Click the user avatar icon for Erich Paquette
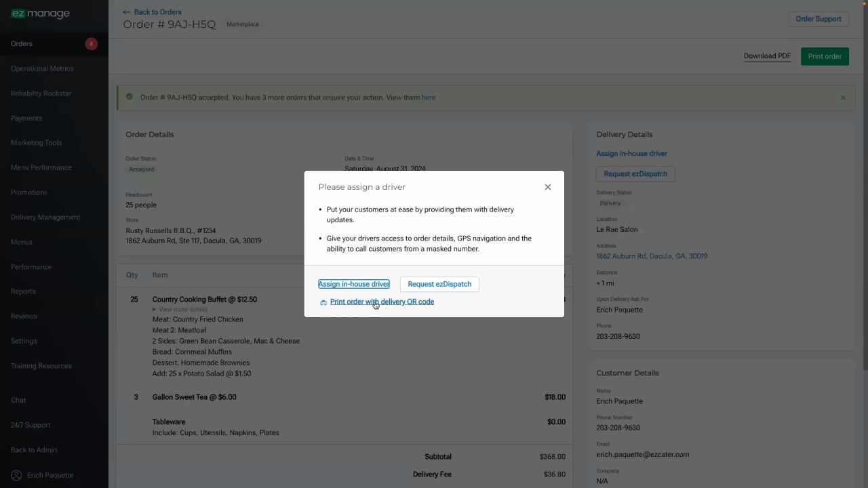 [x=16, y=475]
